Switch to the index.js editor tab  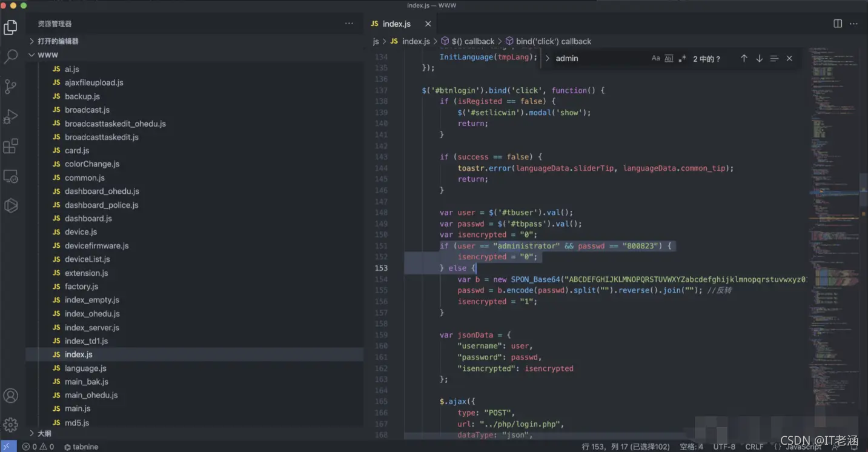[x=396, y=24]
